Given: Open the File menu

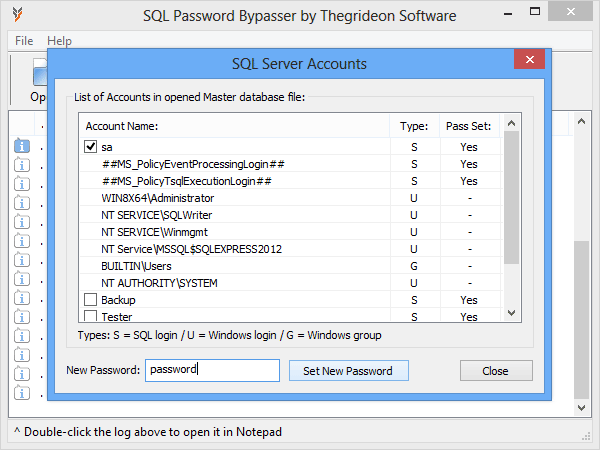Looking at the screenshot, I should point(24,41).
